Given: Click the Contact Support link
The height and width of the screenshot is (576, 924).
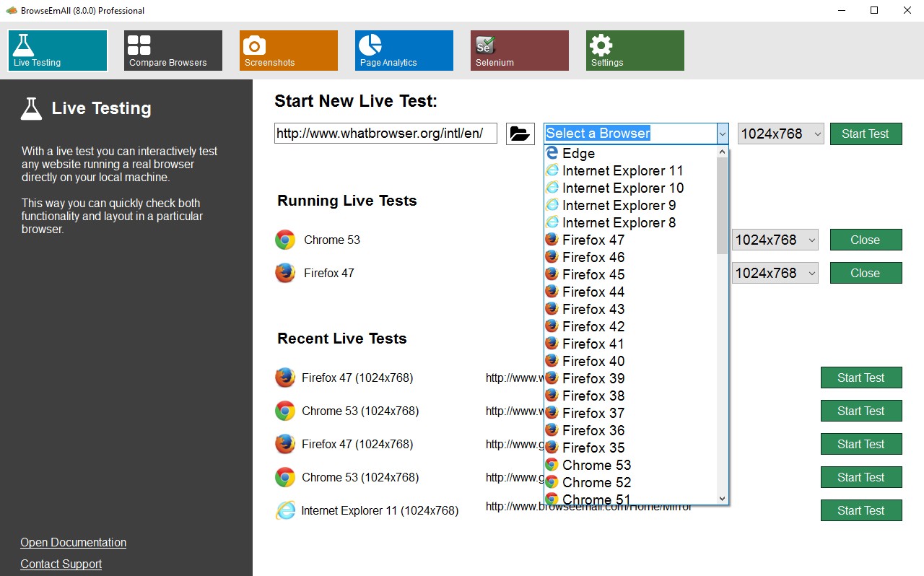Looking at the screenshot, I should [x=61, y=564].
